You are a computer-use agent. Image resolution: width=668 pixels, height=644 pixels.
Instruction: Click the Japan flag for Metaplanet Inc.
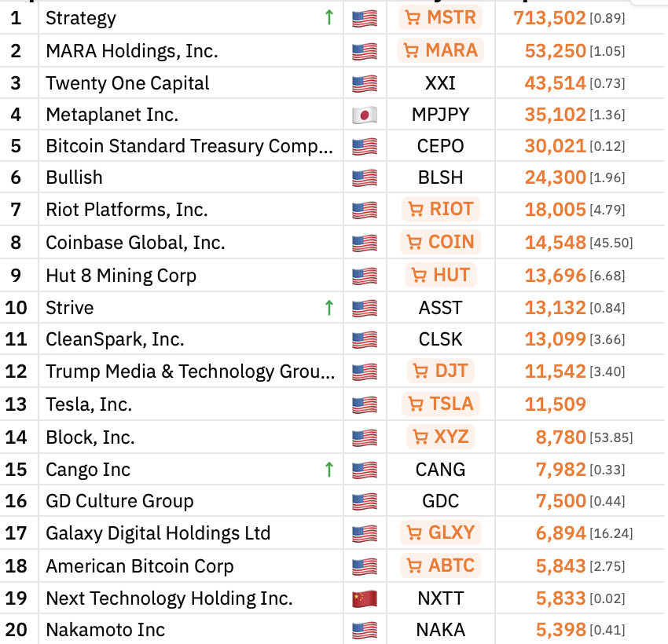coord(364,114)
